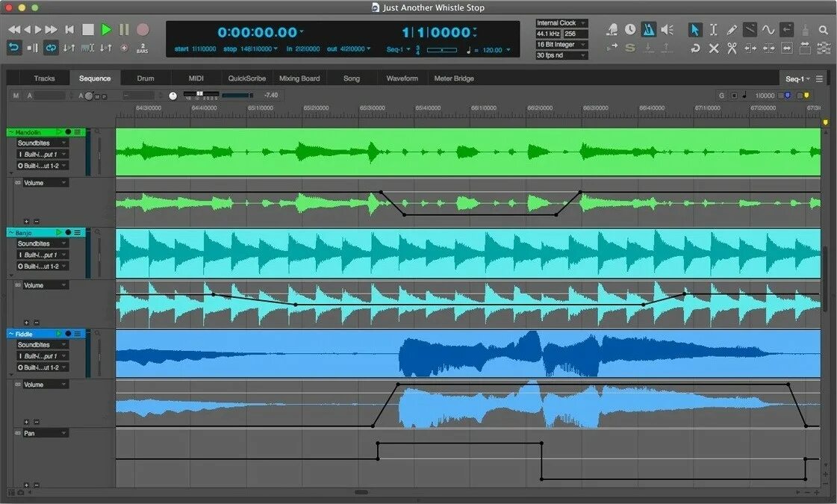Select the pencil tool
This screenshot has height=504, width=837.
(x=732, y=29)
